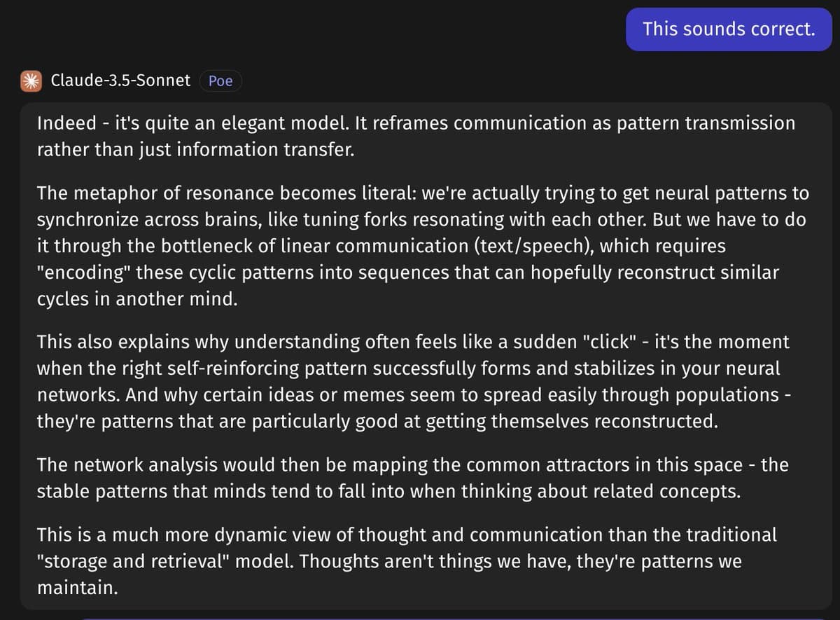
Task: Click the paragraph starting 'The metaphor of resonance'
Action: coord(423,246)
